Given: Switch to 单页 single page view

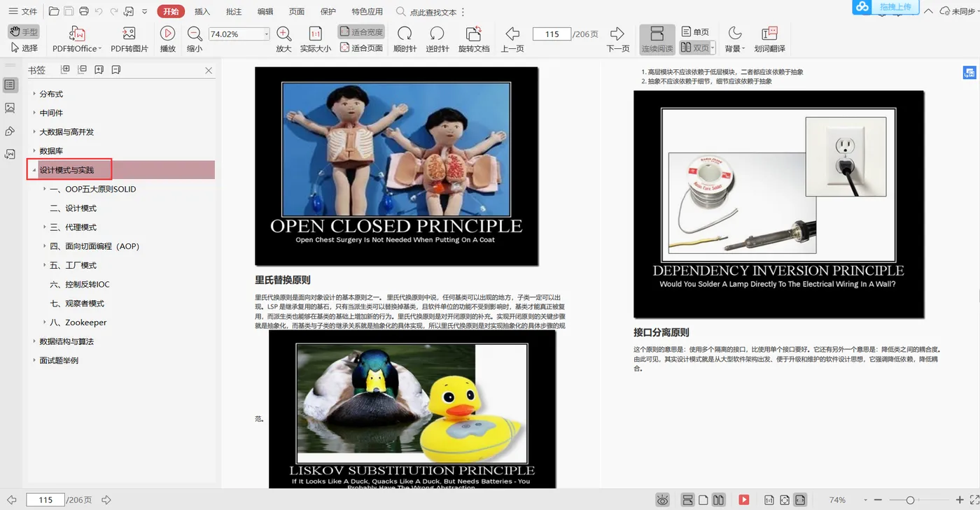Looking at the screenshot, I should 694,32.
